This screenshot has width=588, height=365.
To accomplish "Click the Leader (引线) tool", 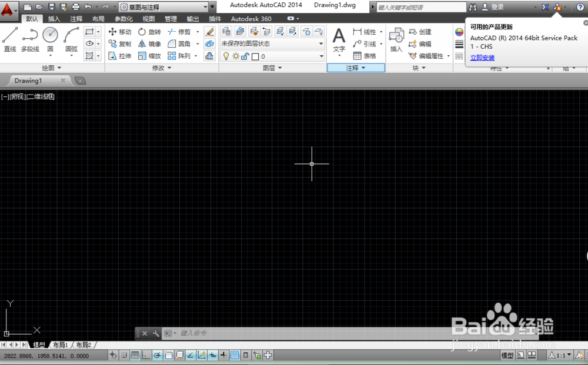I will [365, 44].
